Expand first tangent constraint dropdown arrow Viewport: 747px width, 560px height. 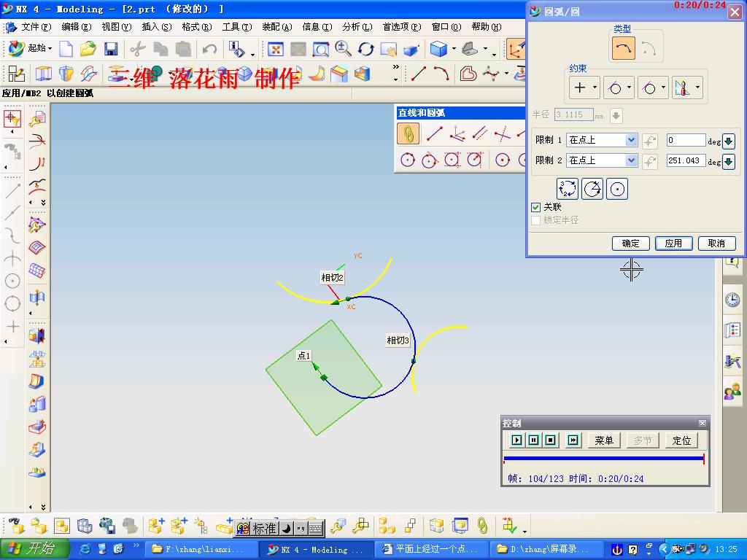click(629, 87)
